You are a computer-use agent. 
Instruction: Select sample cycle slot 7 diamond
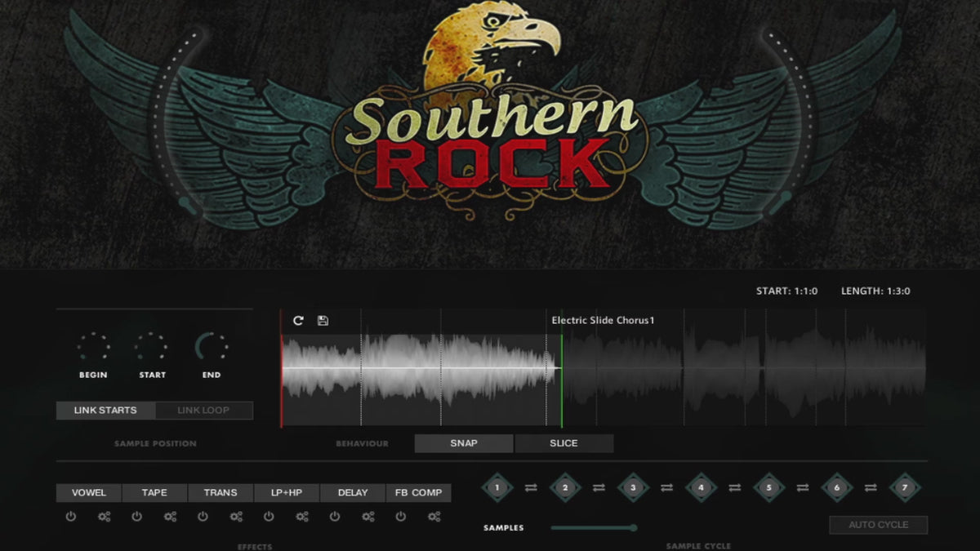[904, 488]
